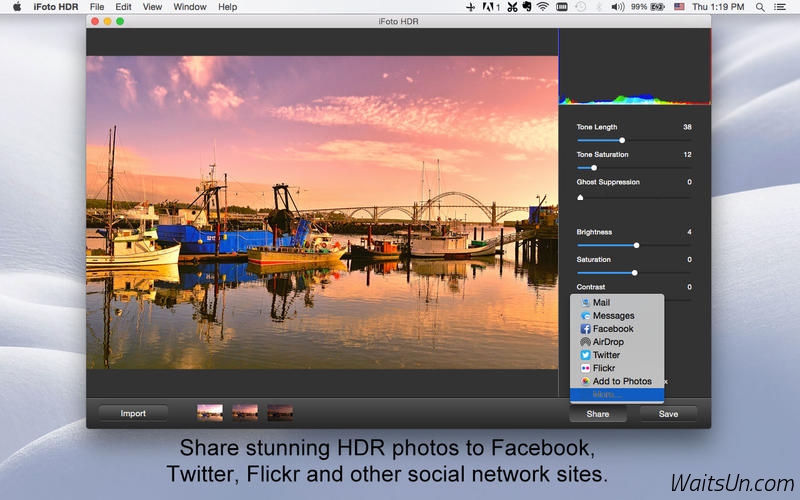The width and height of the screenshot is (800, 500).
Task: Click the Brightness slider
Action: click(634, 245)
